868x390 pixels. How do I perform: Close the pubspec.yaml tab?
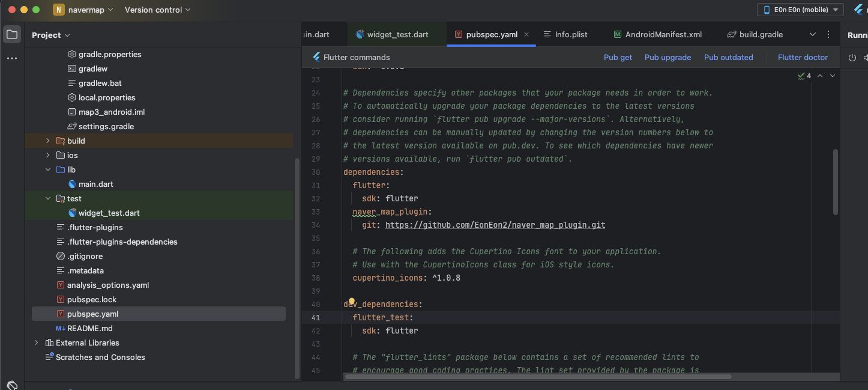526,34
